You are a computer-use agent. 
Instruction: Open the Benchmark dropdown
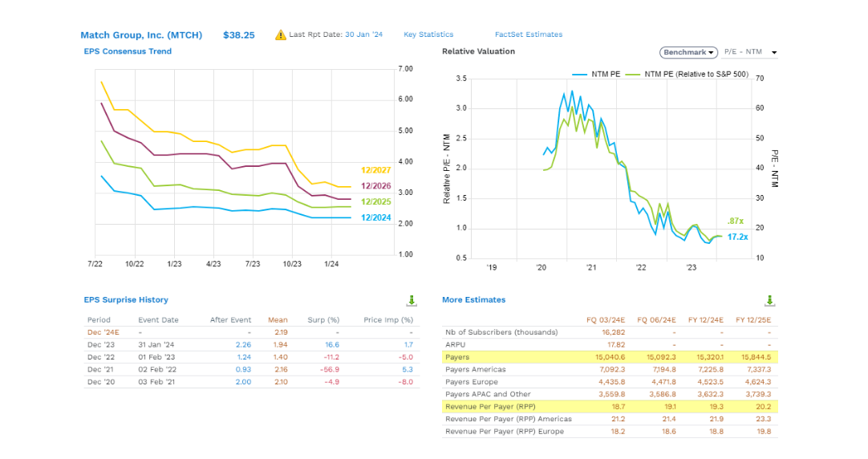point(688,52)
